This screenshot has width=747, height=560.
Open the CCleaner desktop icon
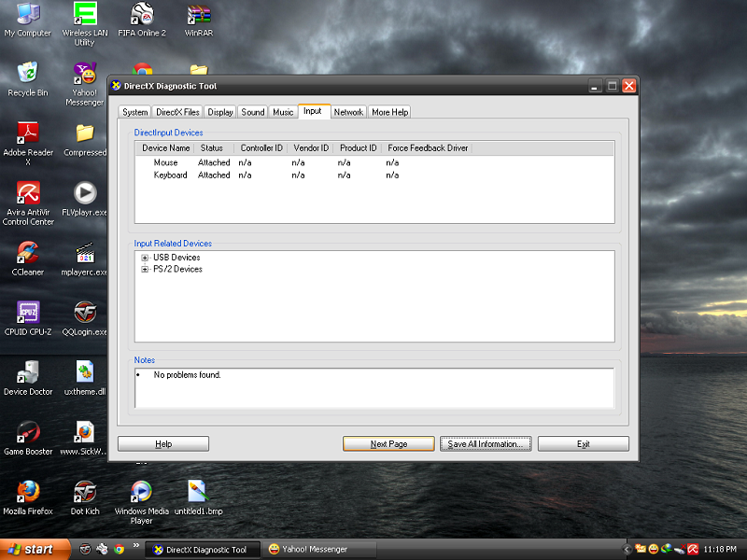(x=28, y=254)
